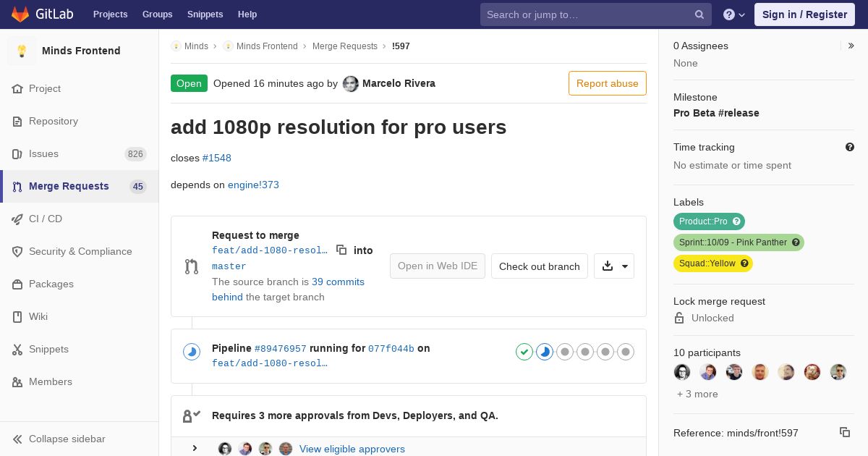The height and width of the screenshot is (456, 868).
Task: Open the download options dropdown
Action: click(x=614, y=266)
